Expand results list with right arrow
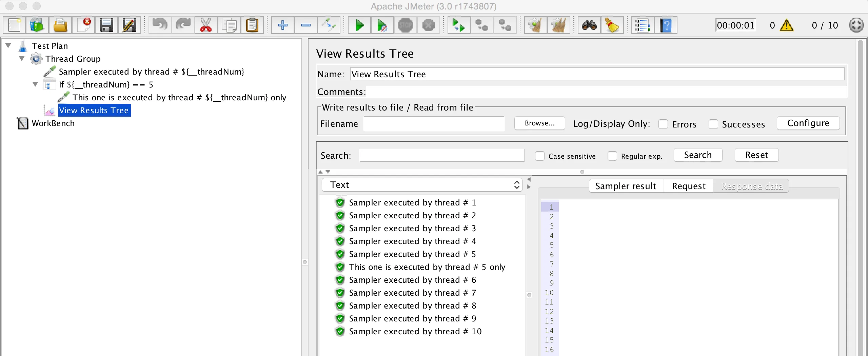The image size is (868, 356). 529,187
